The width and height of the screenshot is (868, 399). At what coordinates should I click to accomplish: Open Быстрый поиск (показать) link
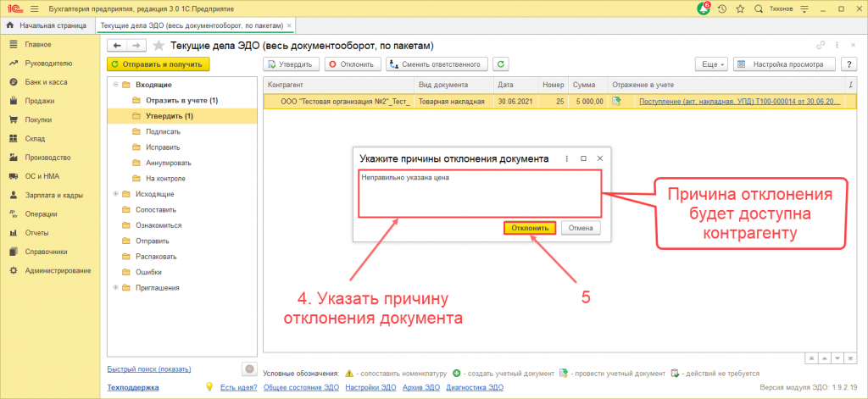click(x=149, y=369)
